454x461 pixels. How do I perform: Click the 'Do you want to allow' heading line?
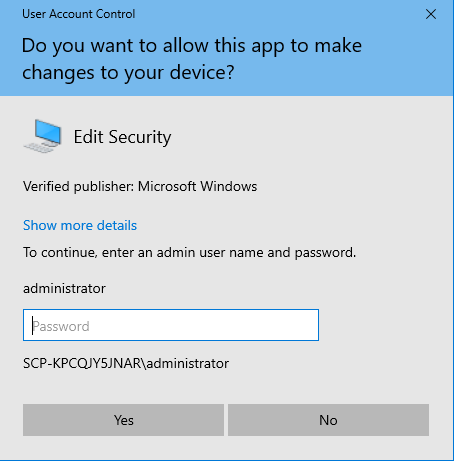point(192,46)
